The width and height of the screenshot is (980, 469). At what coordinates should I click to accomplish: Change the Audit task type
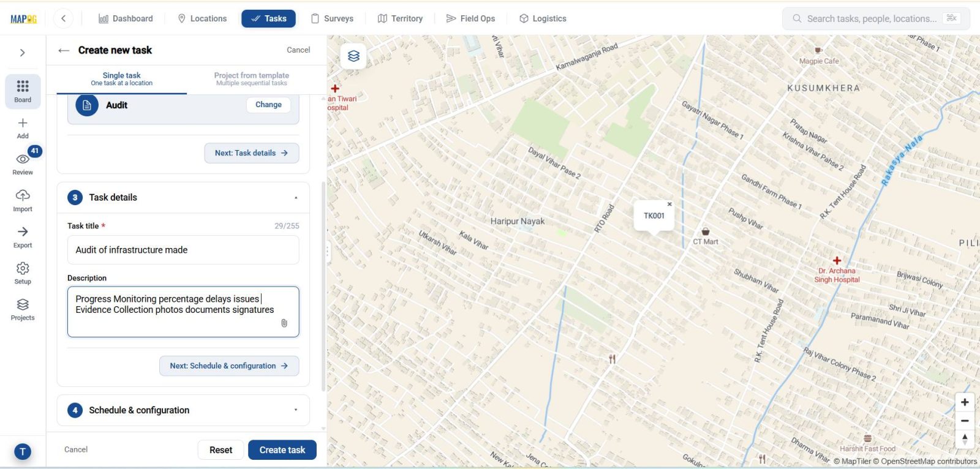268,105
